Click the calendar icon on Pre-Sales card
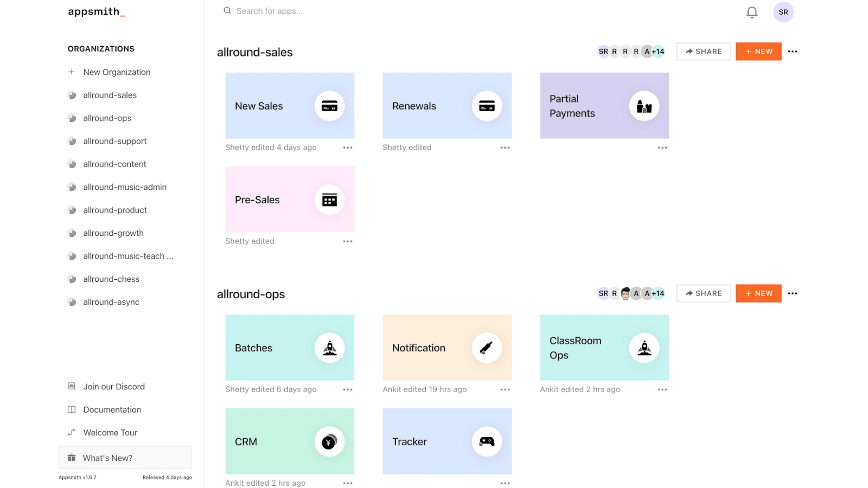Image resolution: width=868 pixels, height=488 pixels. click(329, 200)
